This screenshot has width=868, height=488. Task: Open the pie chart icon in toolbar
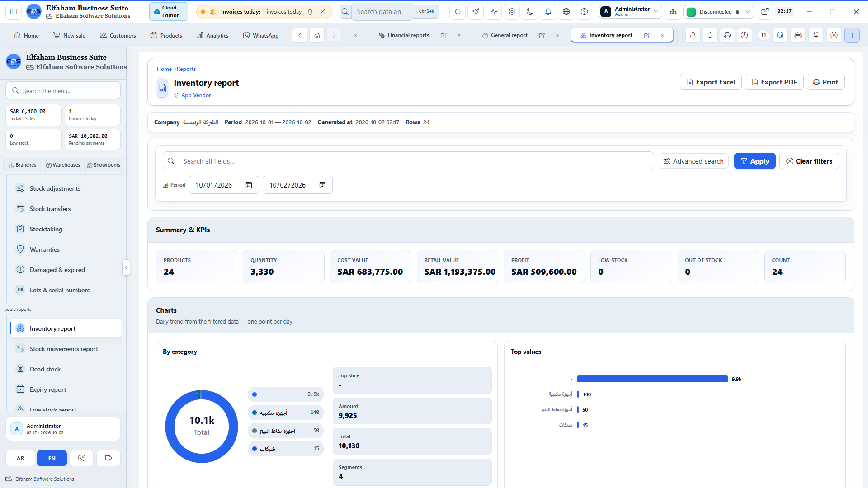744,35
